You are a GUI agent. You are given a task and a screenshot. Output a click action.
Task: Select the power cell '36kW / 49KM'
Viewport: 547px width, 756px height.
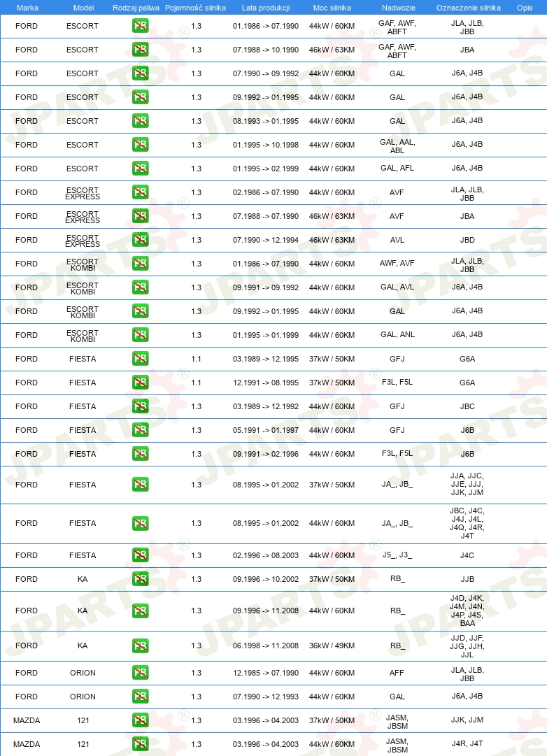pyautogui.click(x=332, y=646)
